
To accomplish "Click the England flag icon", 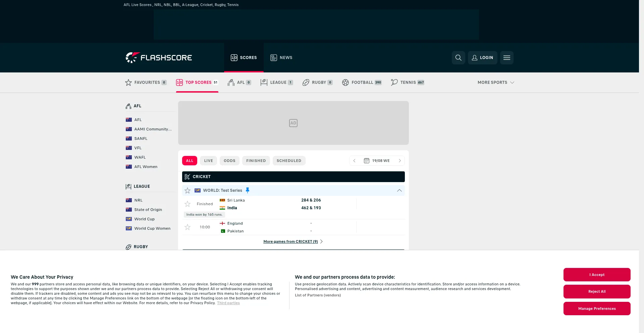I will coord(222,223).
